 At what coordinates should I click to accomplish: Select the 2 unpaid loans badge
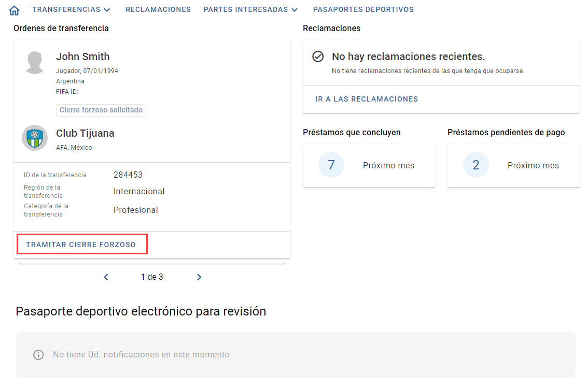click(476, 165)
